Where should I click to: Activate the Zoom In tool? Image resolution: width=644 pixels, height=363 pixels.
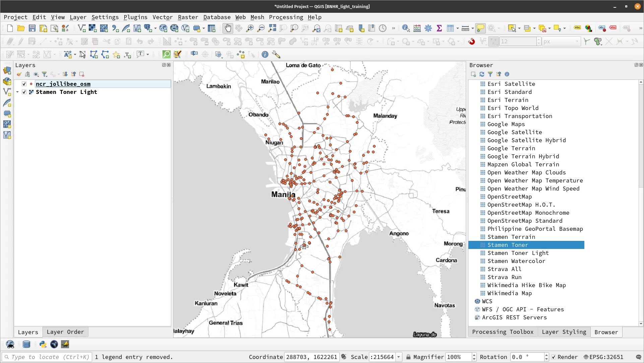tap(250, 28)
